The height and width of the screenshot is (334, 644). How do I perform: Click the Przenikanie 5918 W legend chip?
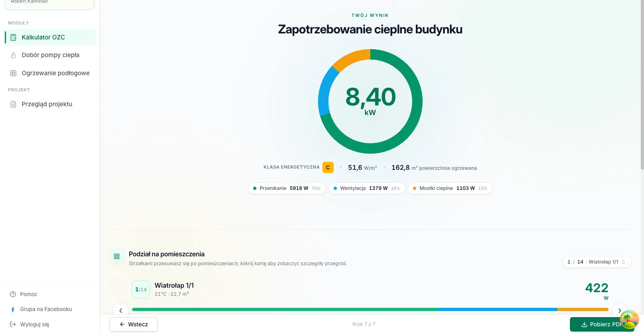[287, 188]
